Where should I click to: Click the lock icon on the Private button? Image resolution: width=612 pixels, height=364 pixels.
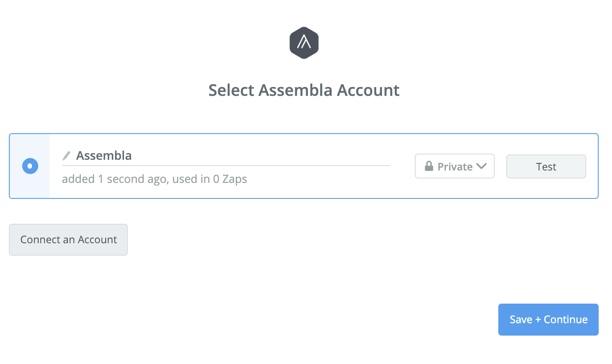click(x=429, y=166)
